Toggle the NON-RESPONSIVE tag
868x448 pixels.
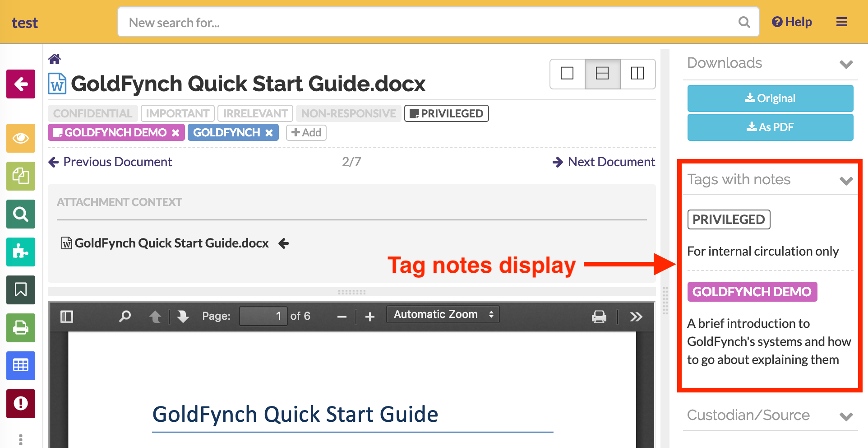[348, 113]
